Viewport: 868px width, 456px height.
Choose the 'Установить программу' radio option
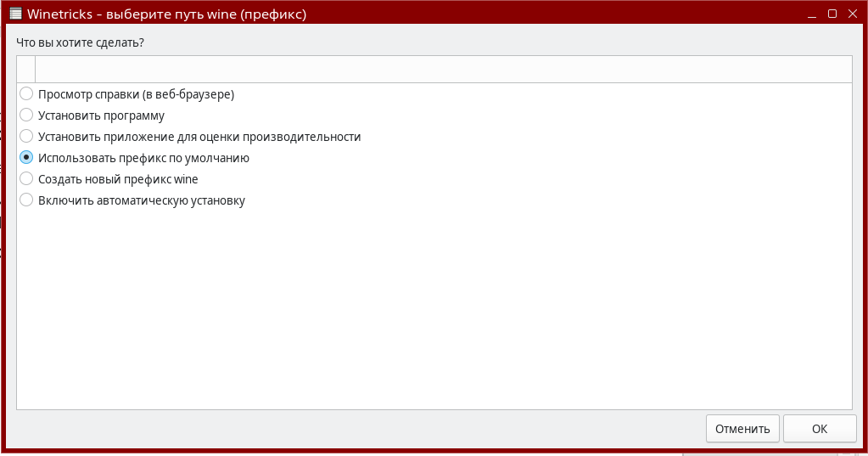(26, 115)
